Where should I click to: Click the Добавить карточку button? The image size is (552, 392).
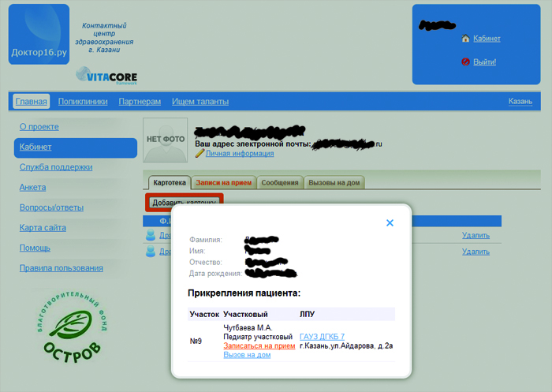[x=184, y=203]
